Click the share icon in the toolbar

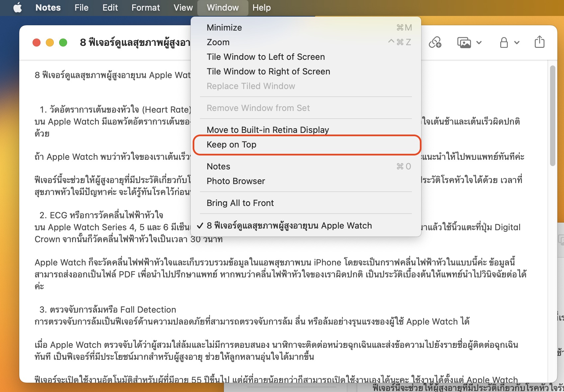coord(539,42)
